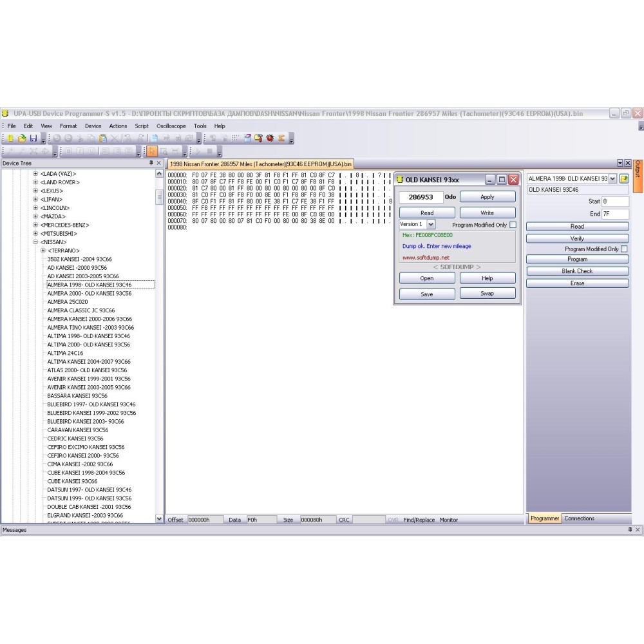Click the bold B formatting icon
The image size is (644, 644).
pyautogui.click(x=69, y=151)
